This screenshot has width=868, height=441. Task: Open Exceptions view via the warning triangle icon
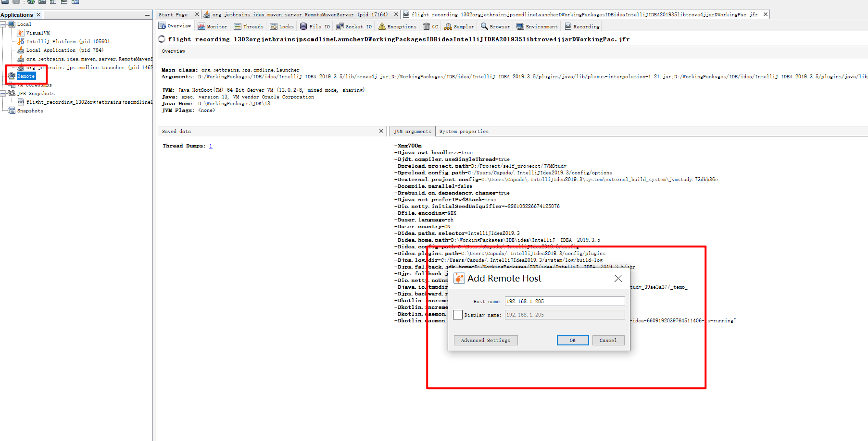(x=382, y=26)
